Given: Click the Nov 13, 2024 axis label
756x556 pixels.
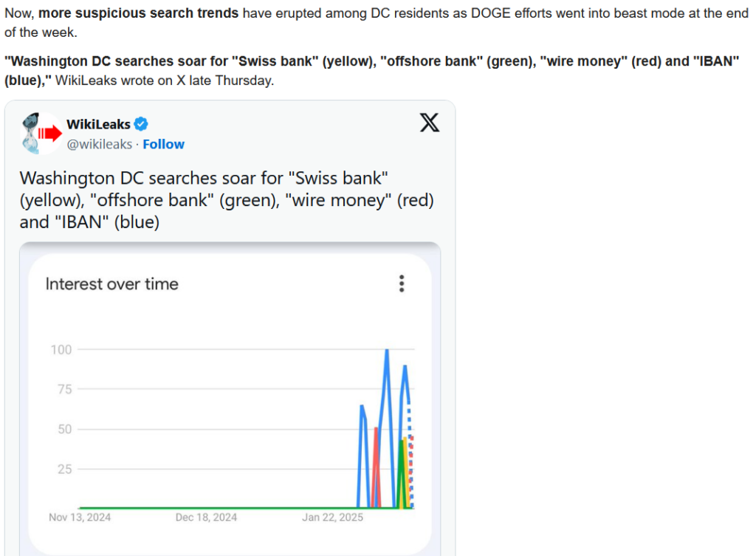Looking at the screenshot, I should 80,518.
